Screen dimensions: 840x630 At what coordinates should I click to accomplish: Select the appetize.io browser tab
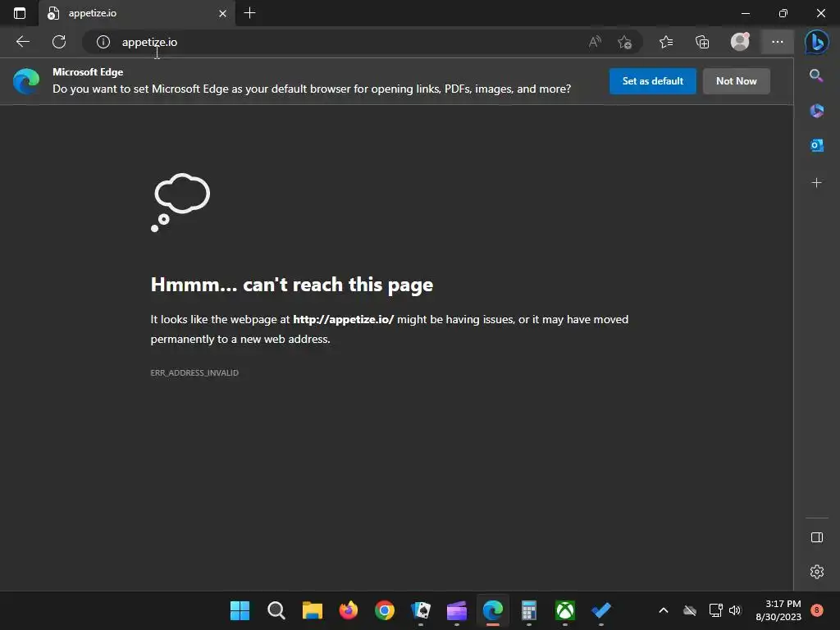(x=137, y=13)
